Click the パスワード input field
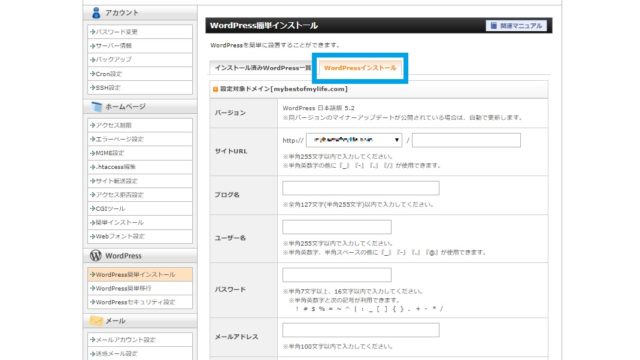Viewport: 640px width, 360px height. (337, 275)
